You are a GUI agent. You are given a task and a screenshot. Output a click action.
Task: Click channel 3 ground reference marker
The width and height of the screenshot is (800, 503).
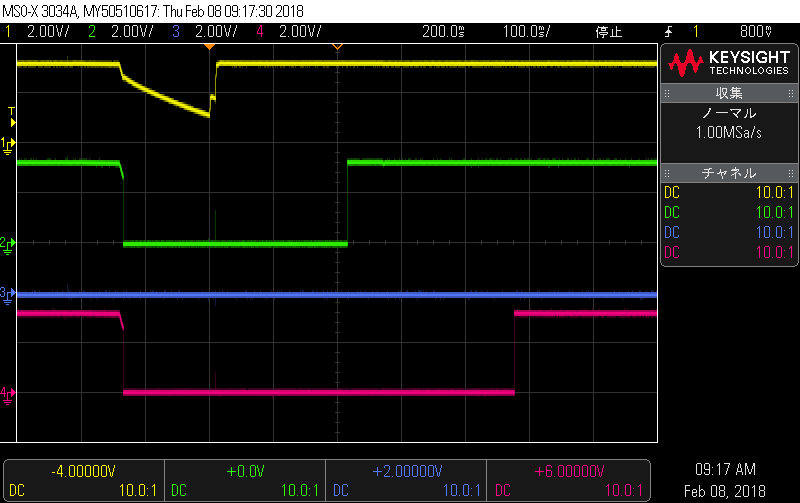8,295
